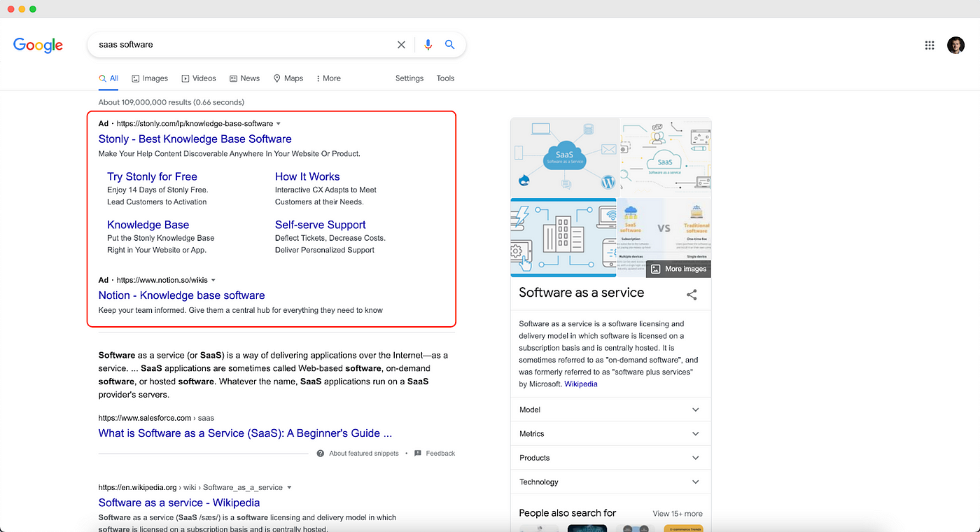Open Knowledge Base sitelink
980x532 pixels.
pyautogui.click(x=148, y=225)
